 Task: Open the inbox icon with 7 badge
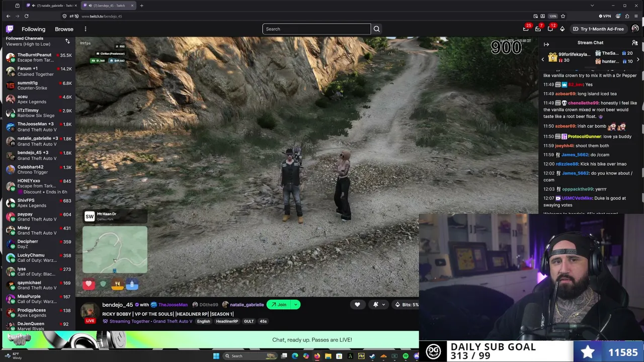point(538,29)
